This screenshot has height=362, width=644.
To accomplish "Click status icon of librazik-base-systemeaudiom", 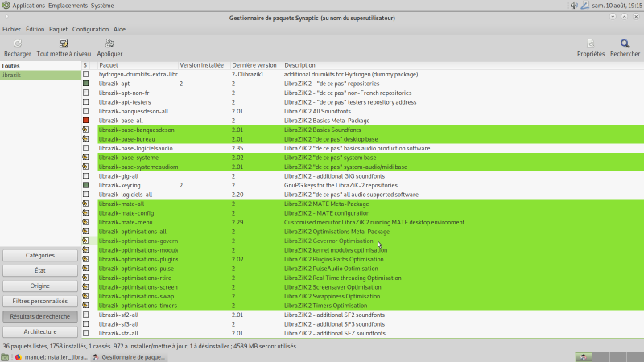I will pyautogui.click(x=85, y=167).
